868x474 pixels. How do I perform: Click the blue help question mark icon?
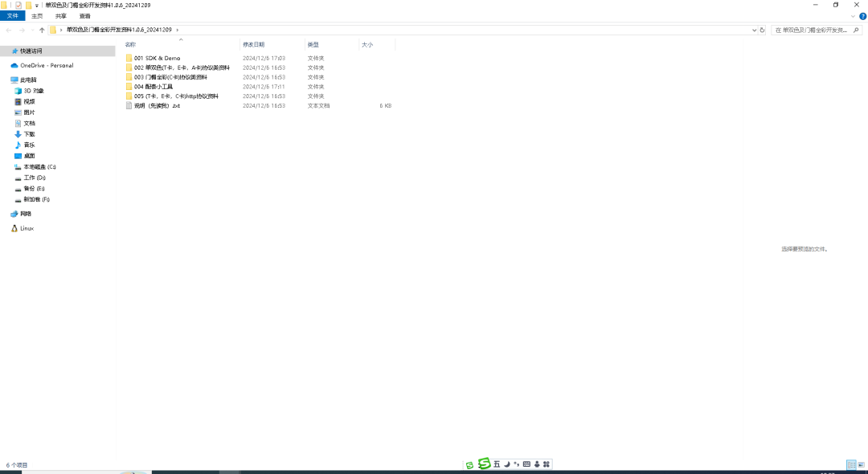click(862, 16)
